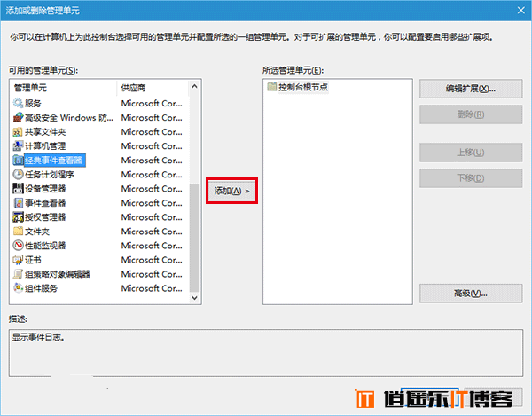Click the 删除(R) button
Image resolution: width=532 pixels, height=416 pixels.
click(x=471, y=114)
